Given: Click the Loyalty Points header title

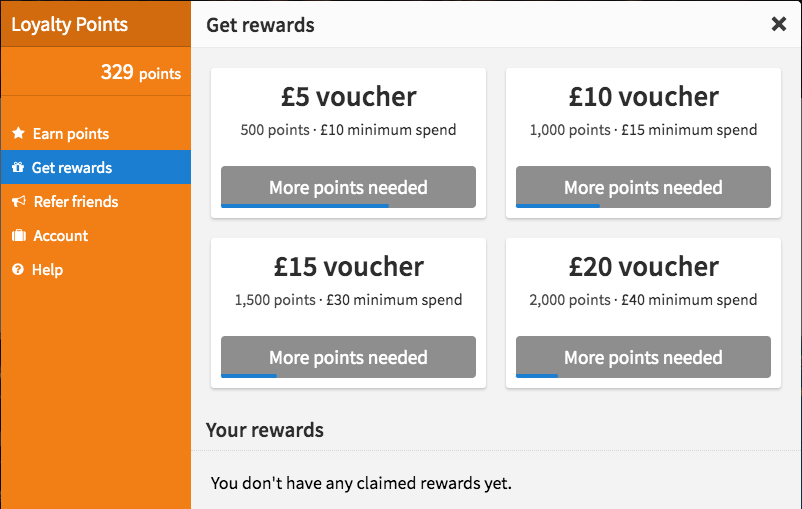Looking at the screenshot, I should click(x=70, y=25).
